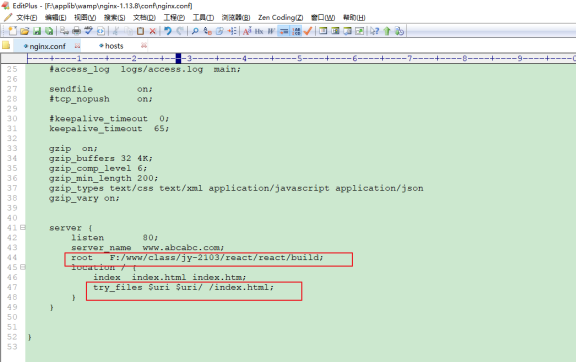Close the nginx.conf tab
The height and width of the screenshot is (362, 576).
[x=77, y=46]
